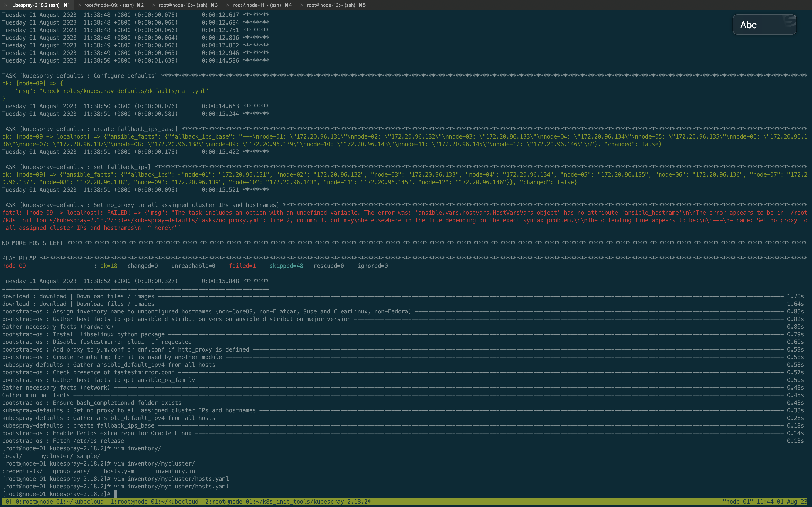Click the Abc input method indicator
The height and width of the screenshot is (507, 812).
click(x=748, y=25)
